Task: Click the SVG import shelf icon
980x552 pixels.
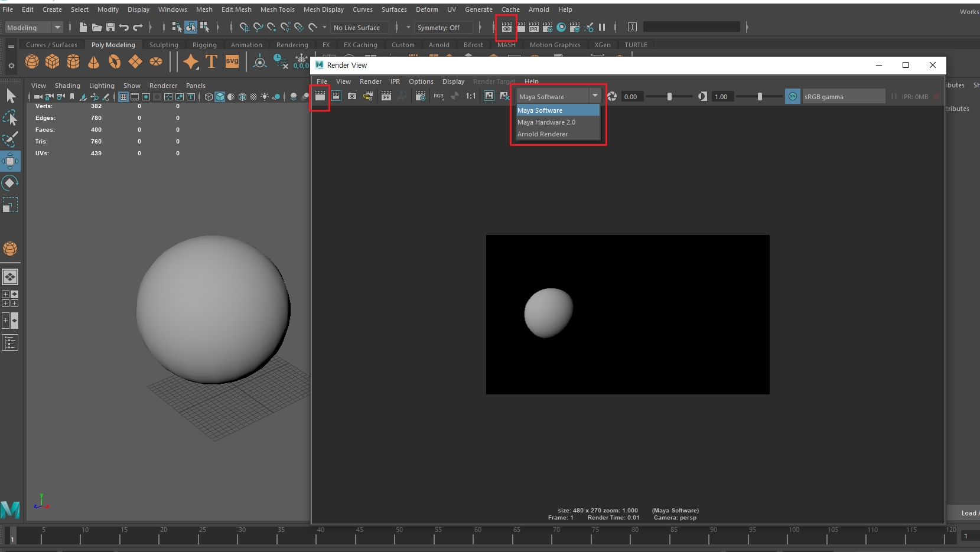Action: click(x=232, y=61)
